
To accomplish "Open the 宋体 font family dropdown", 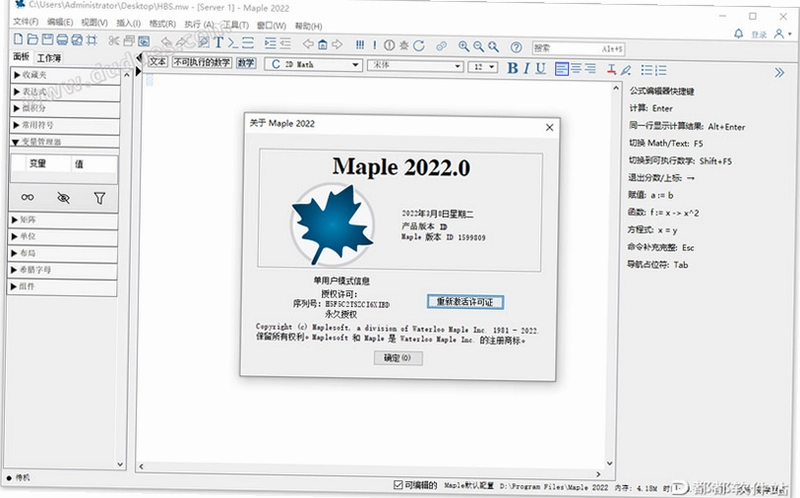I will pyautogui.click(x=458, y=66).
